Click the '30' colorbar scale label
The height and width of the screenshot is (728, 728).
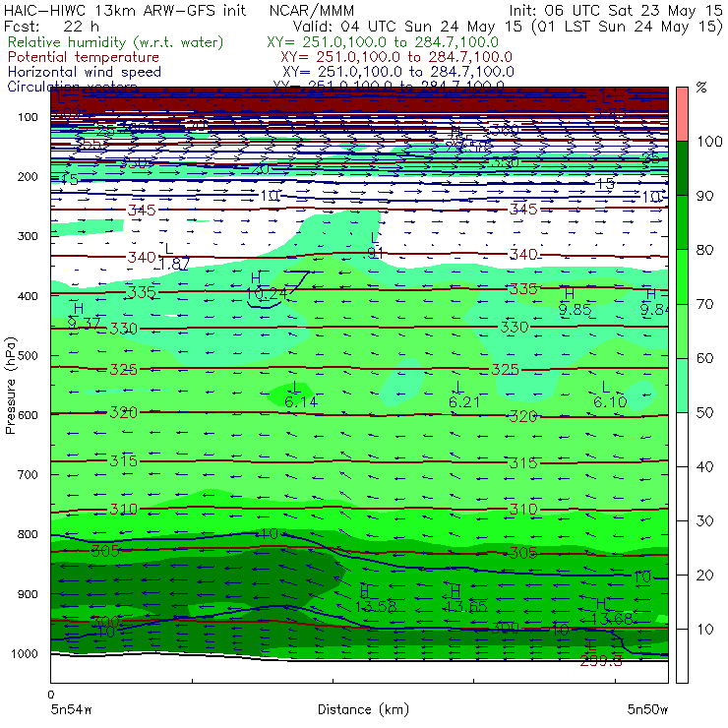[704, 521]
